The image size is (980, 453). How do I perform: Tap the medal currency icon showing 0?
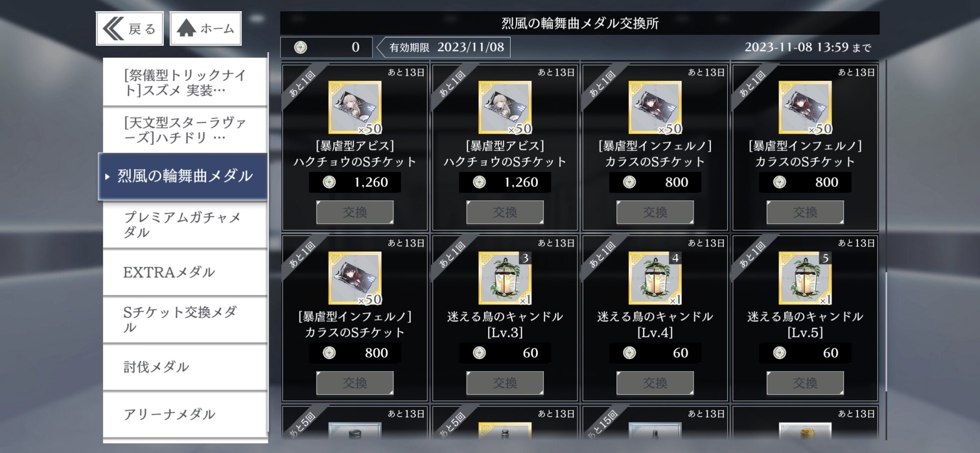[300, 47]
